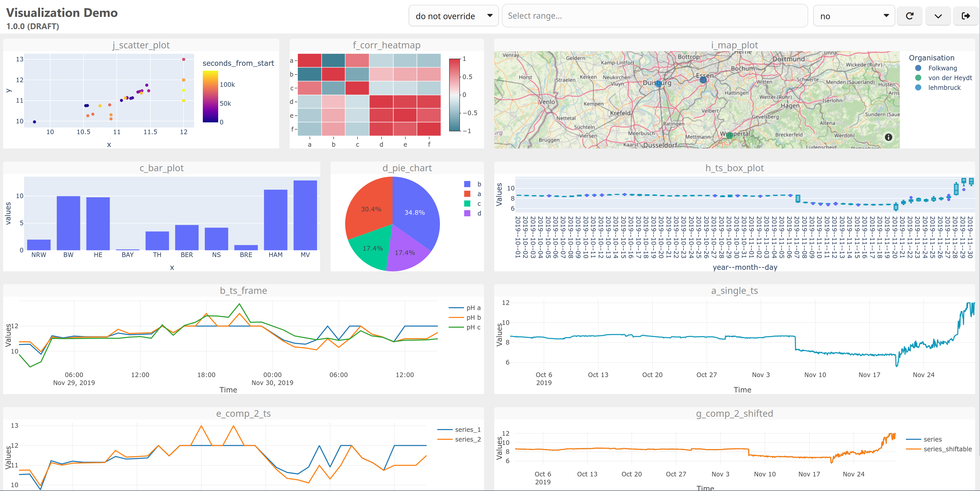
Task: Click the correlation heatmap color scale bar
Action: coord(455,95)
